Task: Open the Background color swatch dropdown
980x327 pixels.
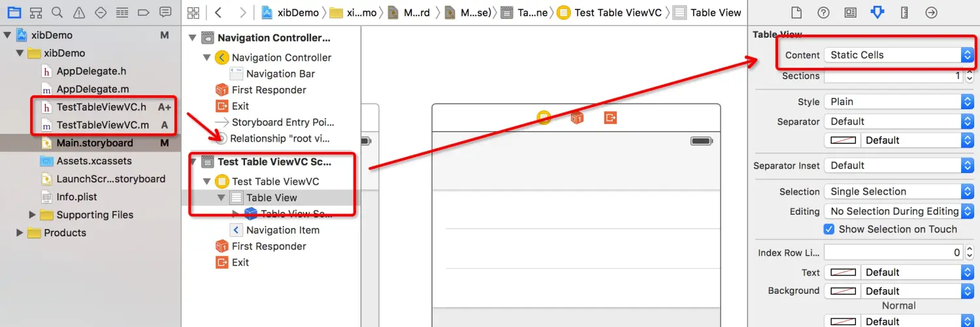Action: (899, 291)
